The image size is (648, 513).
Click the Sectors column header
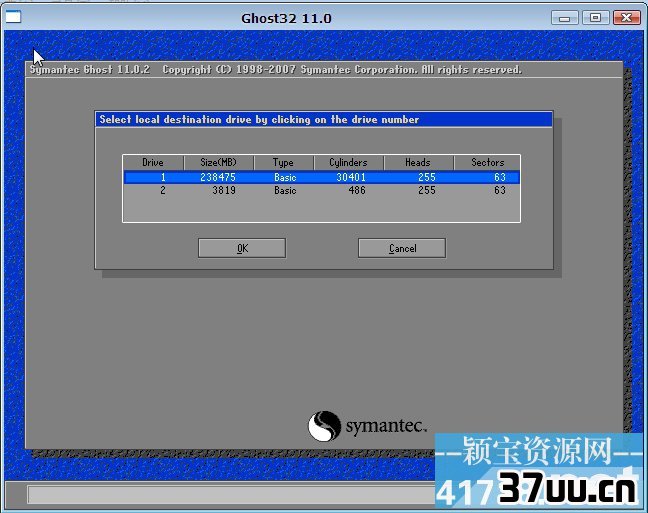click(x=487, y=162)
